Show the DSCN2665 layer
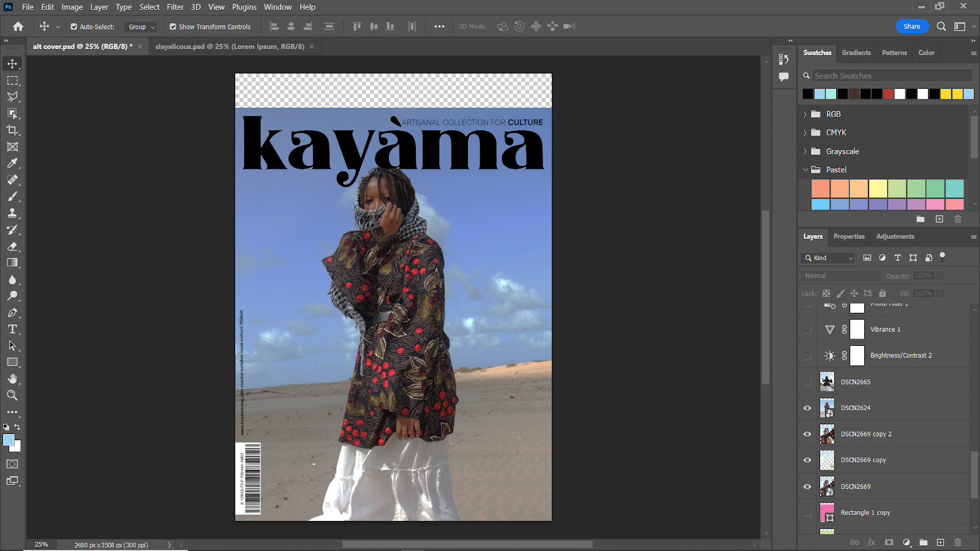This screenshot has width=980, height=551. tap(807, 381)
